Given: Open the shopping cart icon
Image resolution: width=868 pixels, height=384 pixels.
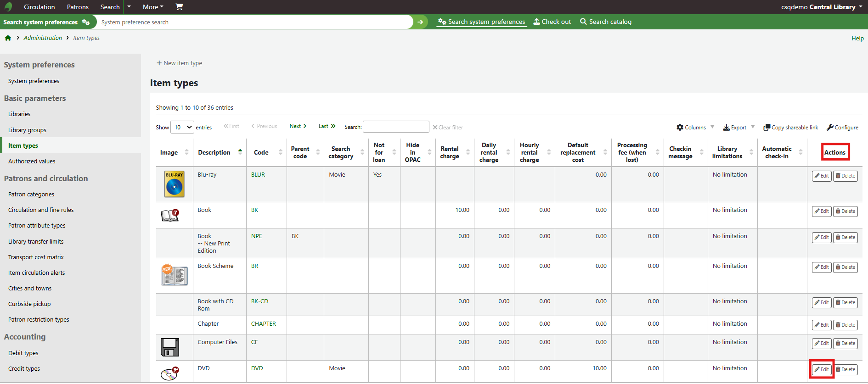Looking at the screenshot, I should click(x=179, y=7).
